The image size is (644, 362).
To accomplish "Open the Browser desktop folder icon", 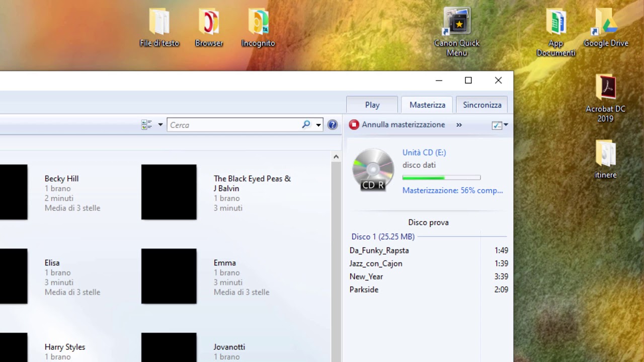I will pyautogui.click(x=209, y=28).
